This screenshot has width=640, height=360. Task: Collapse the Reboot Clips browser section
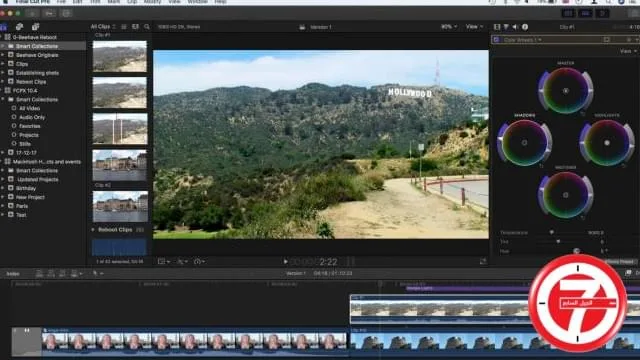tap(93, 230)
